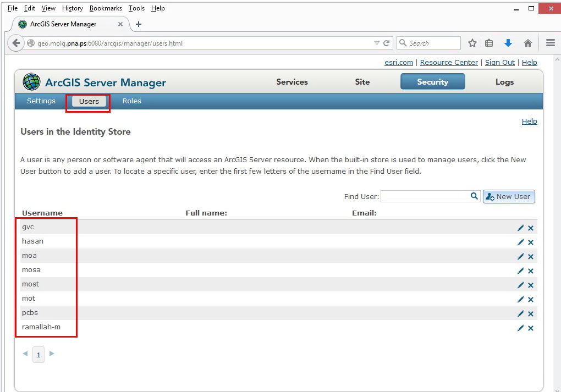This screenshot has width=561, height=392.
Task: Reload the page with refresh icon
Action: (387, 43)
